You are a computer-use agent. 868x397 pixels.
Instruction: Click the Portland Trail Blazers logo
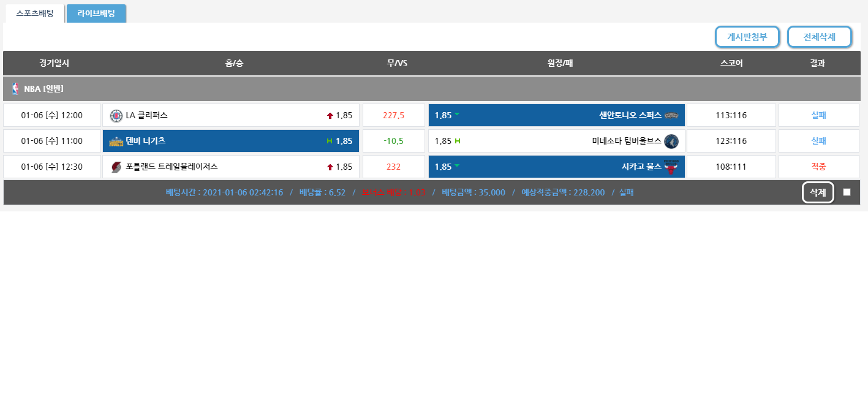[116, 167]
